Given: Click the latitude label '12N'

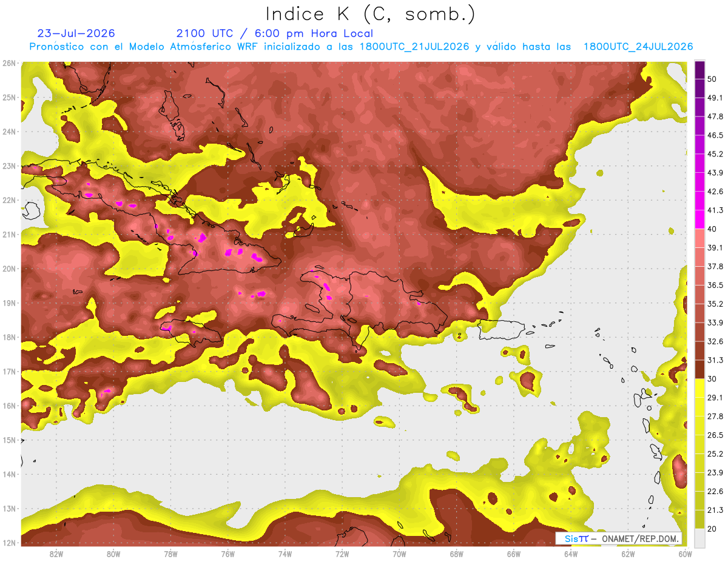Looking at the screenshot, I should 9,543.
